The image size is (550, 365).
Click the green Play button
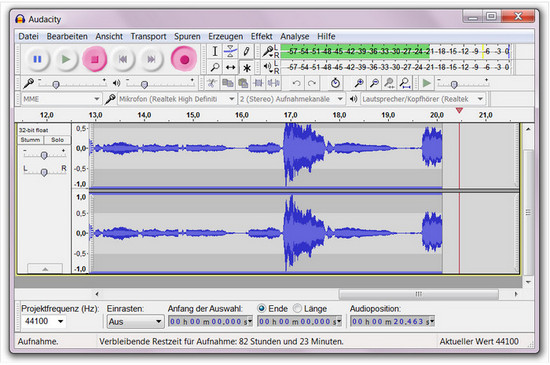coord(66,59)
